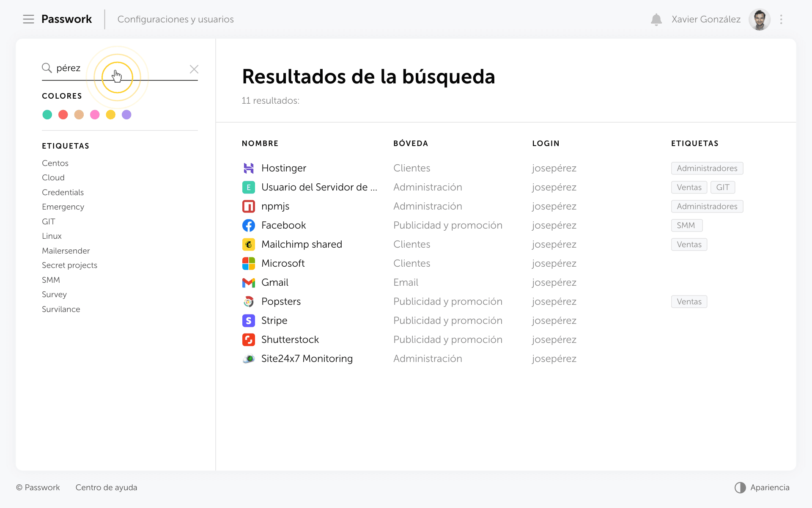Select the GIT tag in sidebar
The image size is (812, 508).
49,221
